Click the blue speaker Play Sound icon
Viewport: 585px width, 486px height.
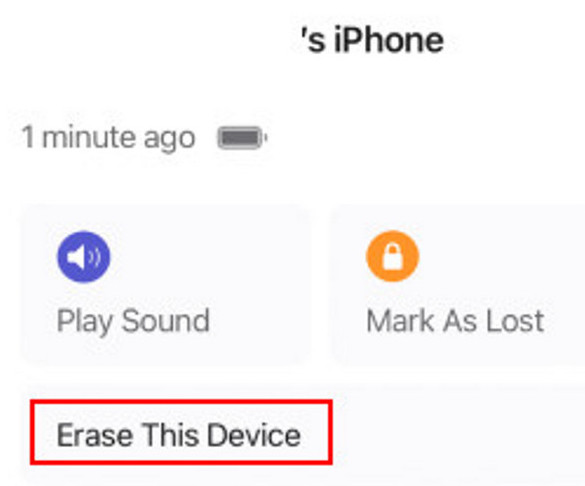84,257
